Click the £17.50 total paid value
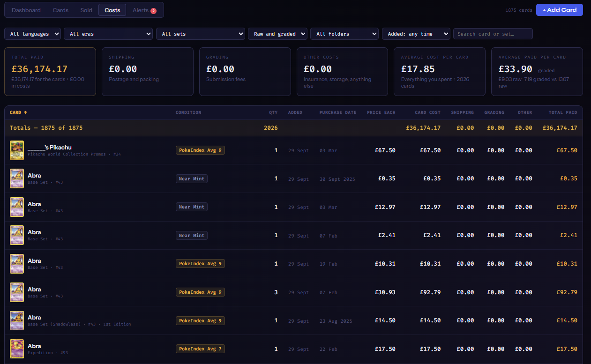This screenshot has width=591, height=364. click(x=567, y=349)
